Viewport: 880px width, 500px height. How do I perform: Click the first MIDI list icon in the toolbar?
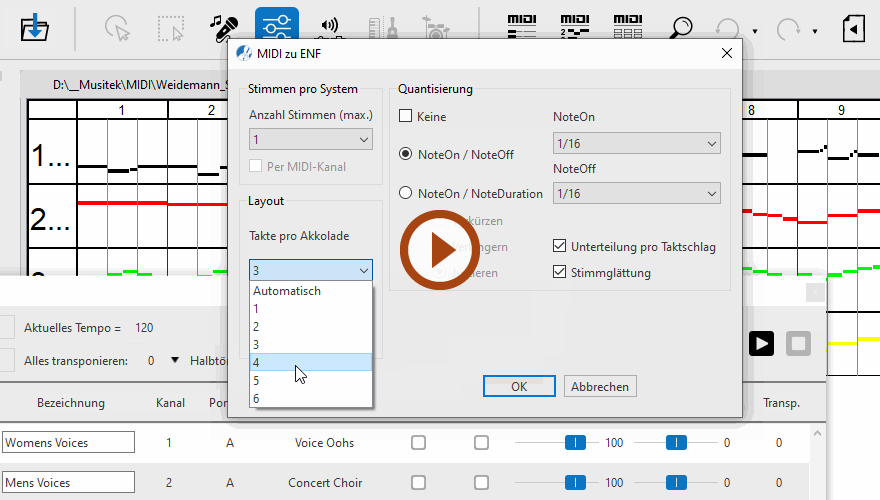(522, 27)
